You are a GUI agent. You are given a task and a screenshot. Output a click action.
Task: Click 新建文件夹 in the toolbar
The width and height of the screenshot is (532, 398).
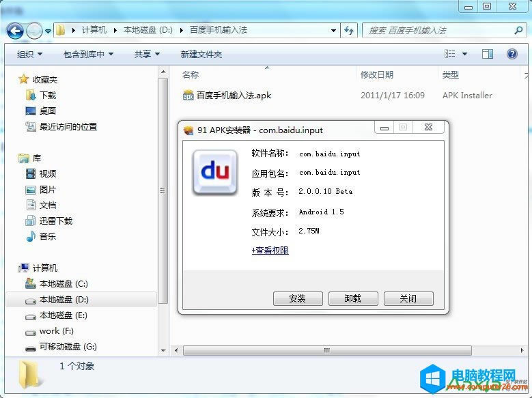(201, 54)
